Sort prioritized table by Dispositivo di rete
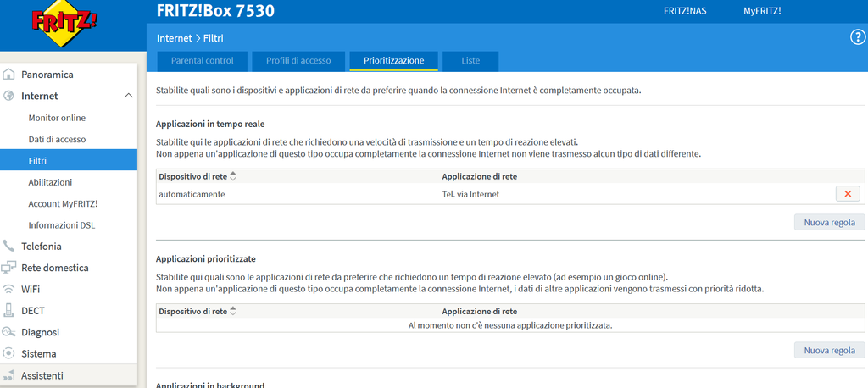The width and height of the screenshot is (868, 388). tap(232, 311)
